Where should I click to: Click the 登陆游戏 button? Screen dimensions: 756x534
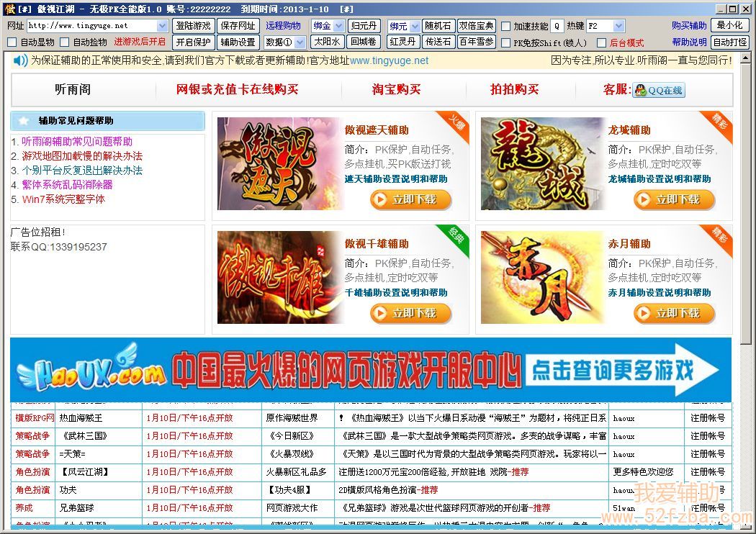[193, 25]
